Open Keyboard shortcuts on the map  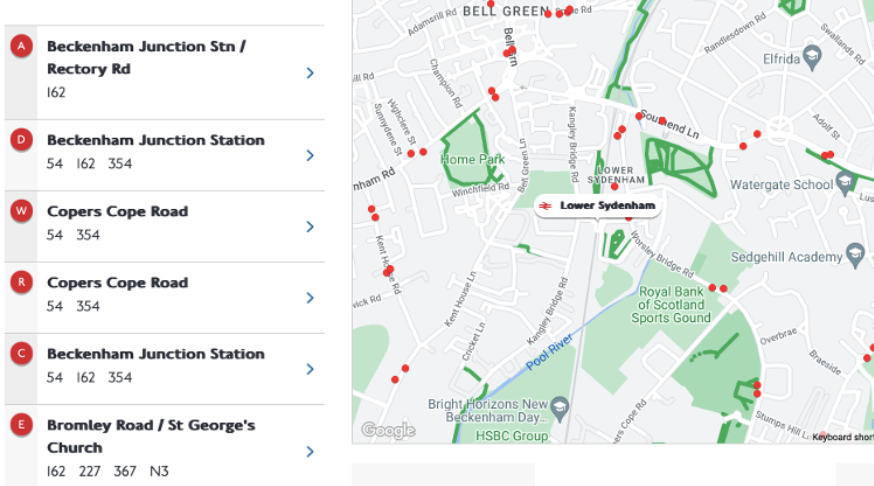click(843, 437)
